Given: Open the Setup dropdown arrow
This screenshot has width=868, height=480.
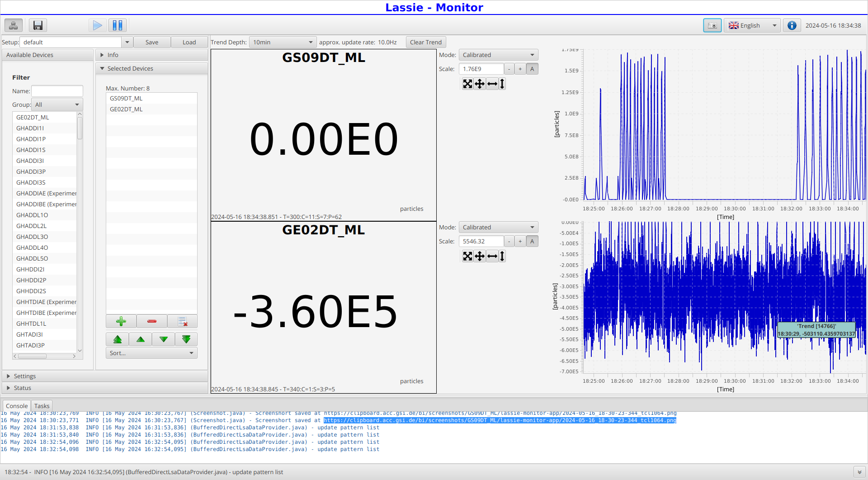Looking at the screenshot, I should (127, 42).
